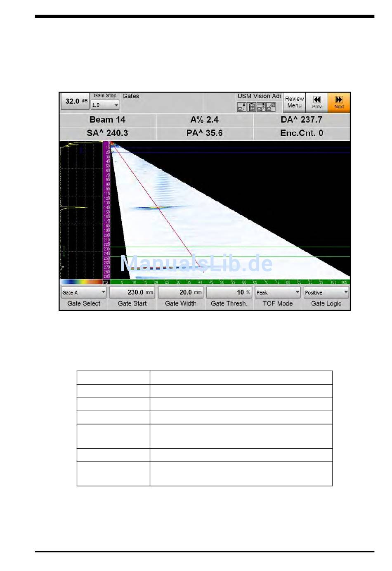392x571 pixels.
Task: Click the Gate Logic label
Action: (x=326, y=303)
